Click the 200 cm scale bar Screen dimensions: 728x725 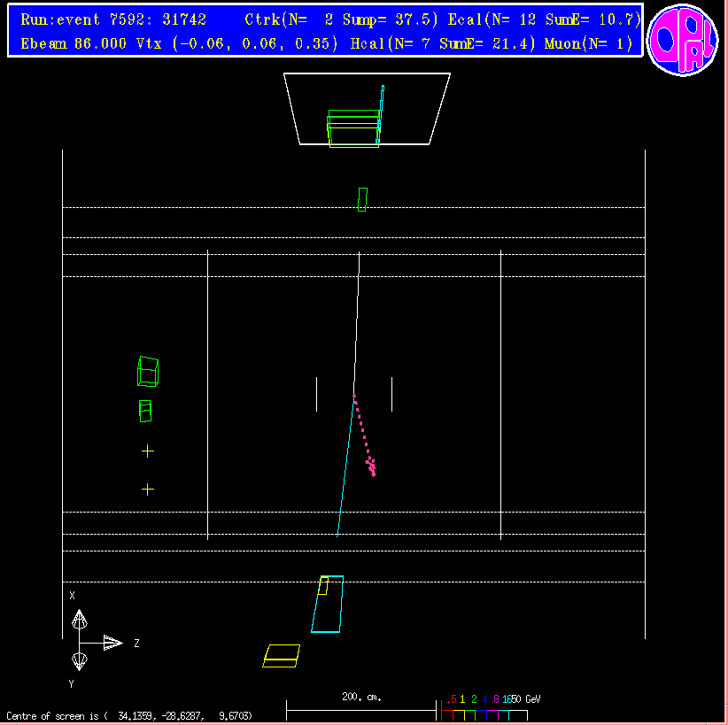pos(361,710)
